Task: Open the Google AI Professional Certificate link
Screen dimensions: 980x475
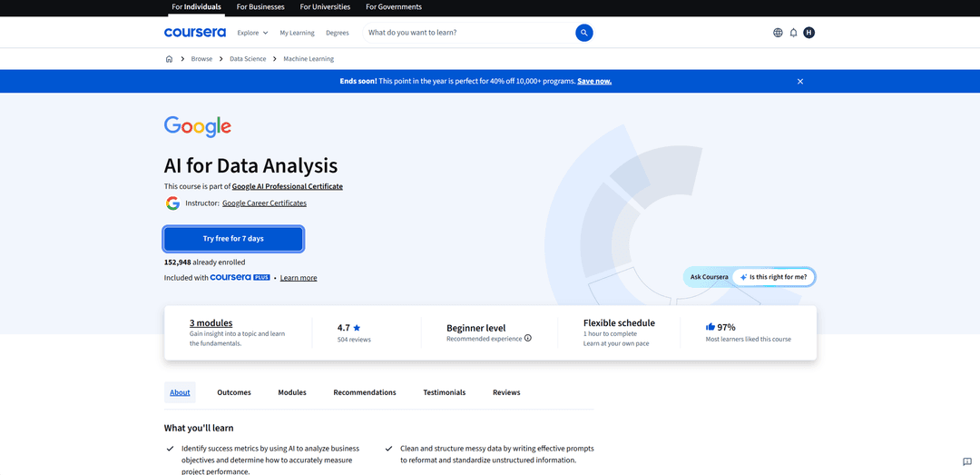Action: [x=288, y=186]
